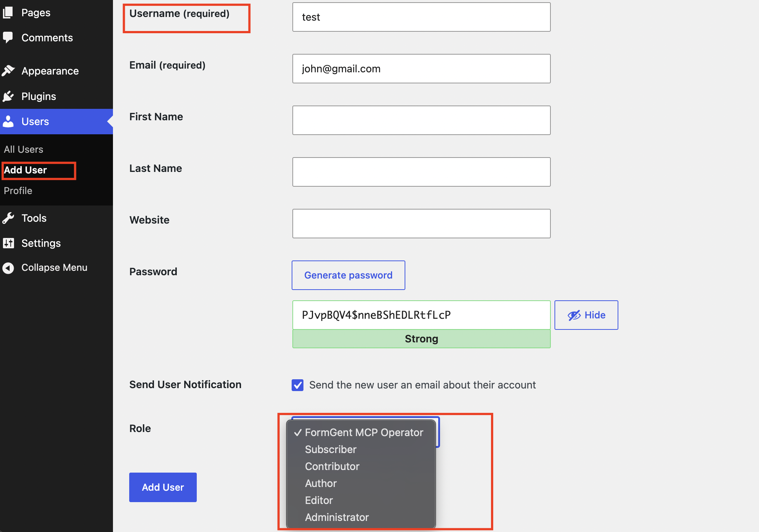Select Subscriber from the Role dropdown
Viewport: 759px width, 532px height.
pyautogui.click(x=330, y=449)
